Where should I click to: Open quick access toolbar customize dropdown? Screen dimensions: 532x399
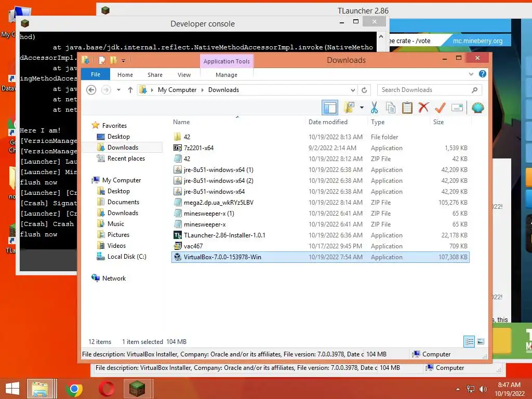124,61
